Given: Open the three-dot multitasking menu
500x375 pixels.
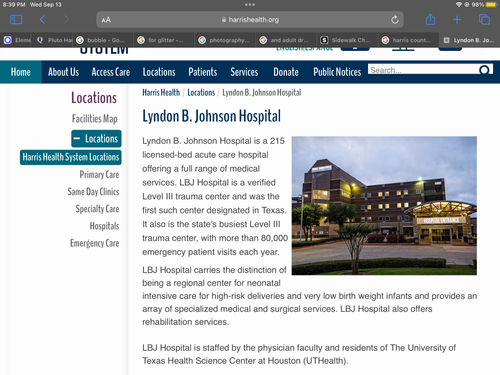Looking at the screenshot, I should point(250,5).
